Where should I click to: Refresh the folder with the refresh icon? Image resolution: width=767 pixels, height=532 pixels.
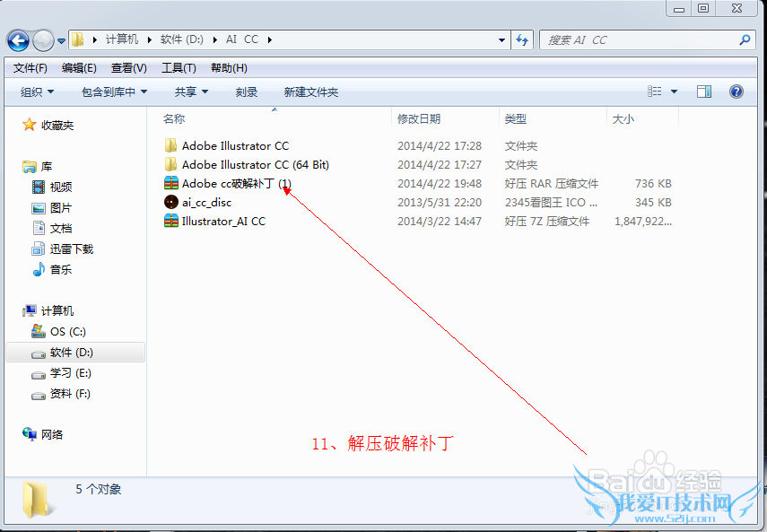click(522, 40)
